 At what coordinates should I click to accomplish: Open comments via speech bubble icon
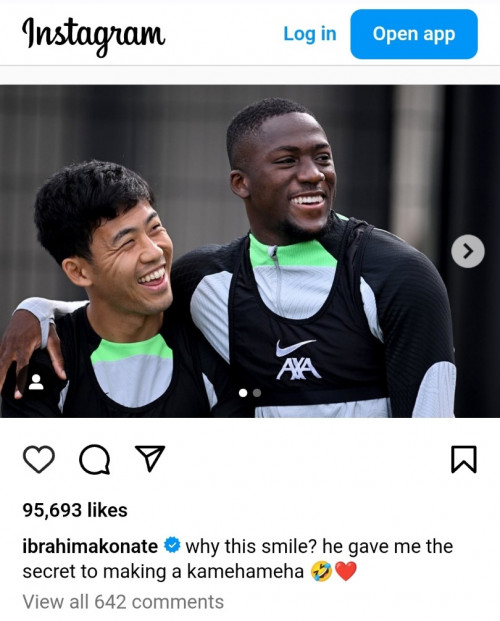pos(95,459)
